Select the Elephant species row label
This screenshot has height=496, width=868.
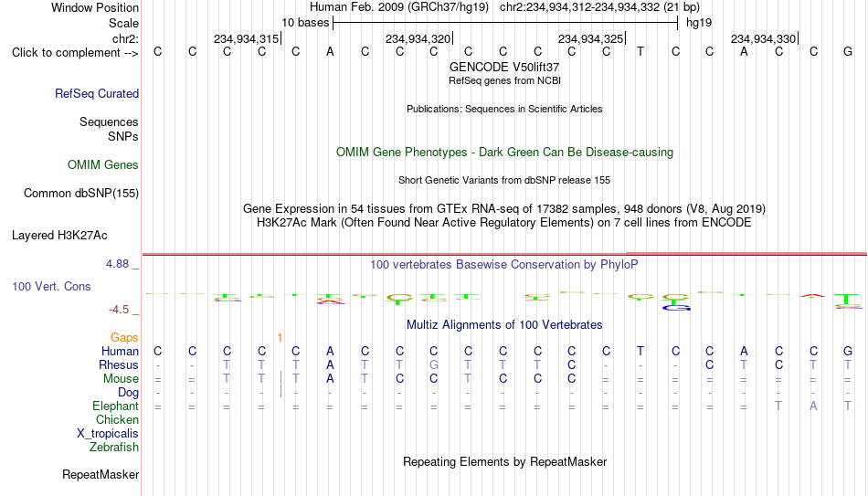tap(115, 406)
